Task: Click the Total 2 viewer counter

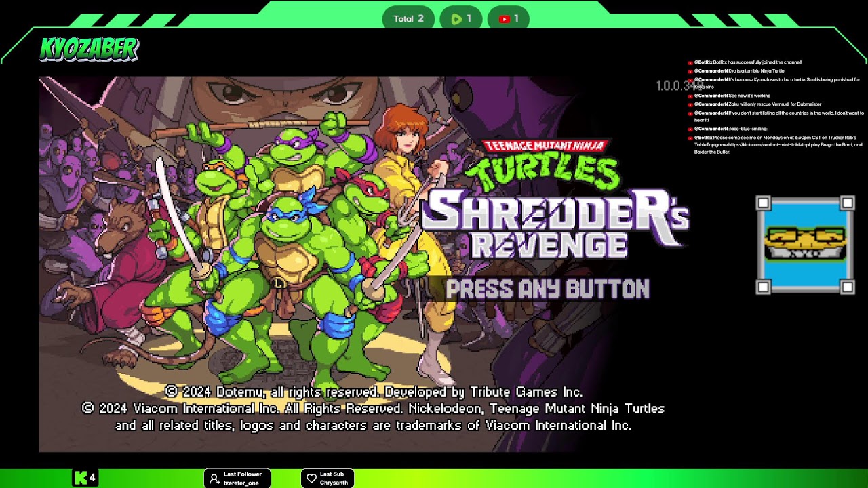Action: 409,19
